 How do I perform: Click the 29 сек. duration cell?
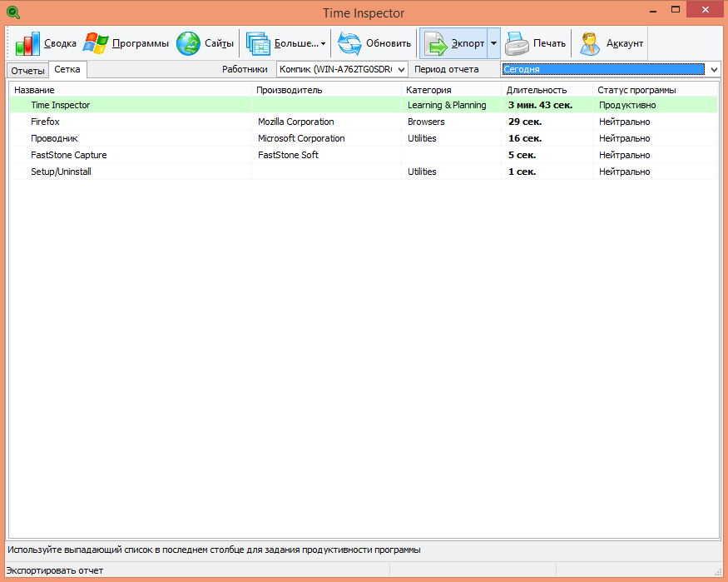pos(525,122)
